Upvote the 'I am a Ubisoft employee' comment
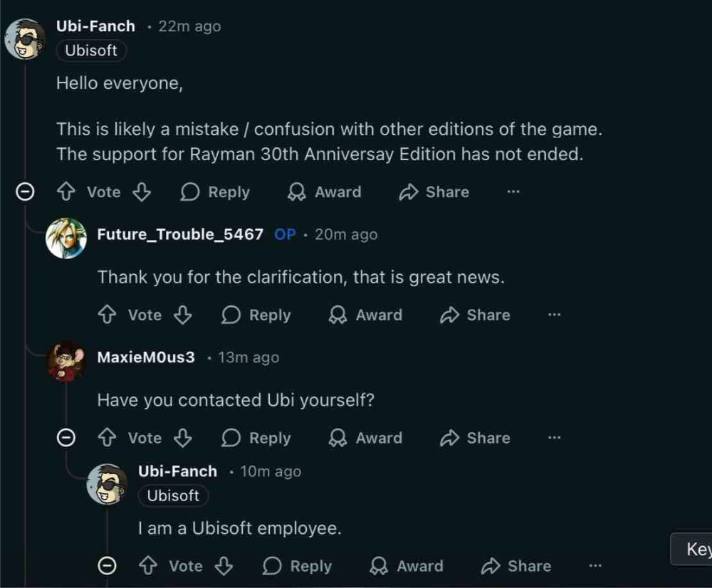Screen dimensions: 712x588 [147, 566]
